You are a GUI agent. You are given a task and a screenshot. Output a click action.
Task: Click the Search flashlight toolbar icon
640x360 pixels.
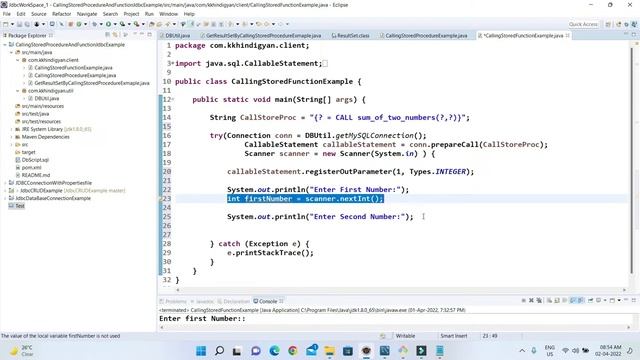[x=167, y=24]
